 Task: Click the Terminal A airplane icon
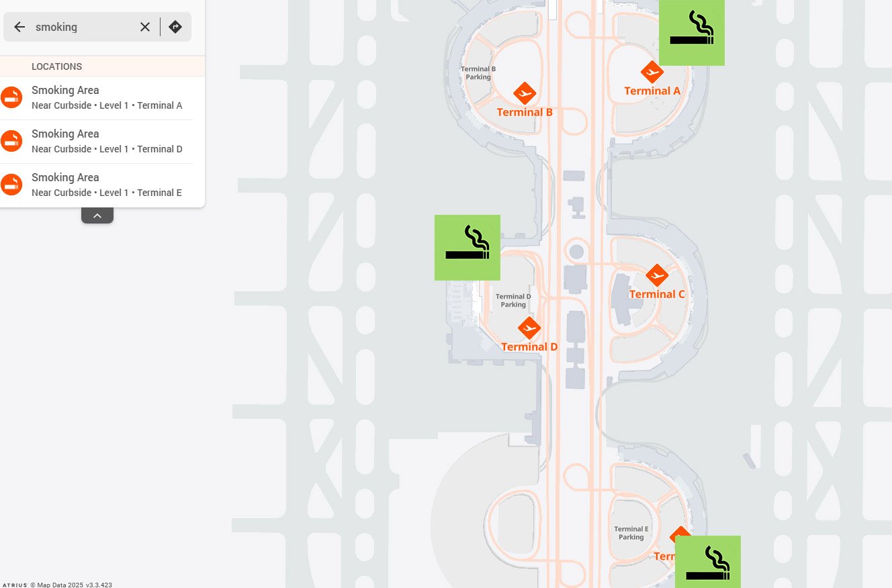tap(652, 72)
